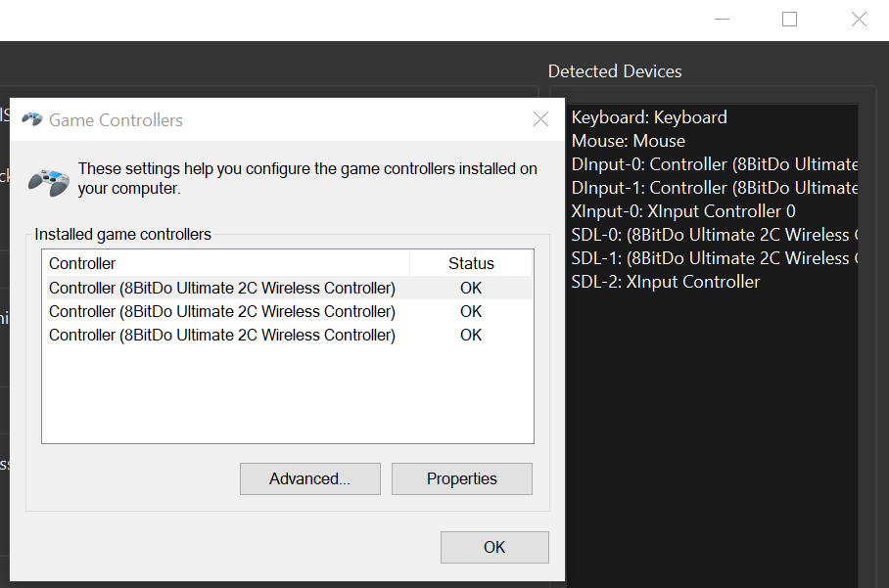Open Advanced controller settings

(310, 478)
